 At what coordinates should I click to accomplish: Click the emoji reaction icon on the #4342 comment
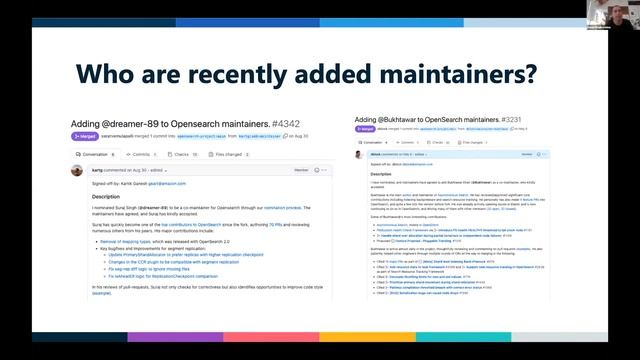[317, 170]
